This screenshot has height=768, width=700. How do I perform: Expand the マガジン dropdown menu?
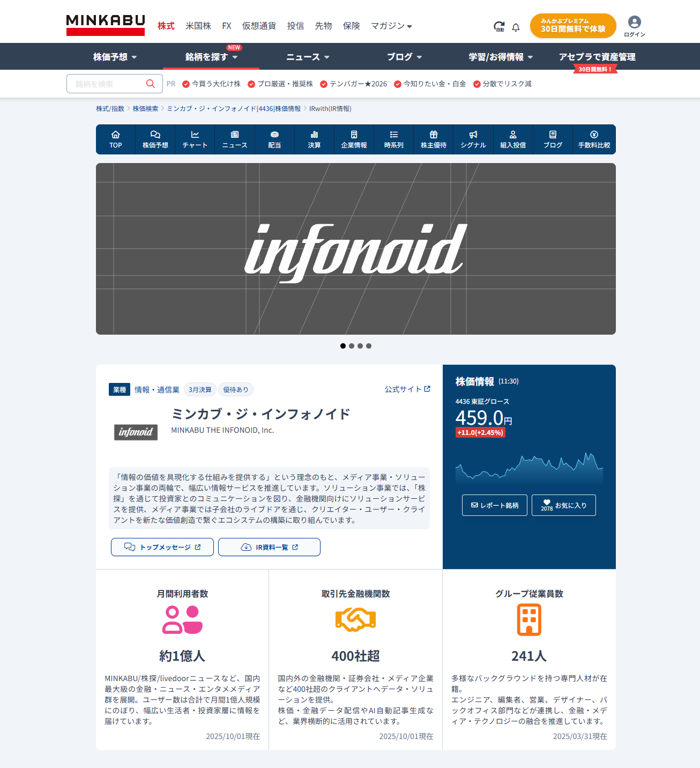point(391,26)
